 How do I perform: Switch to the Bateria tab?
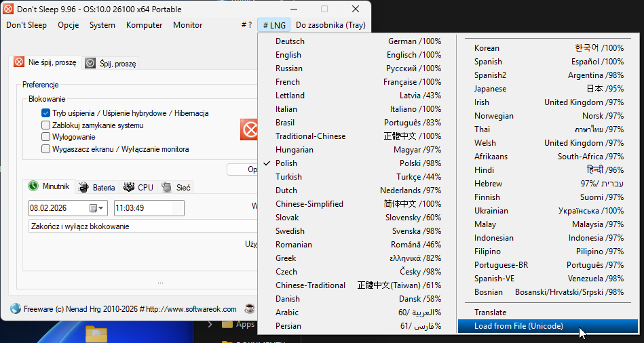coord(97,188)
